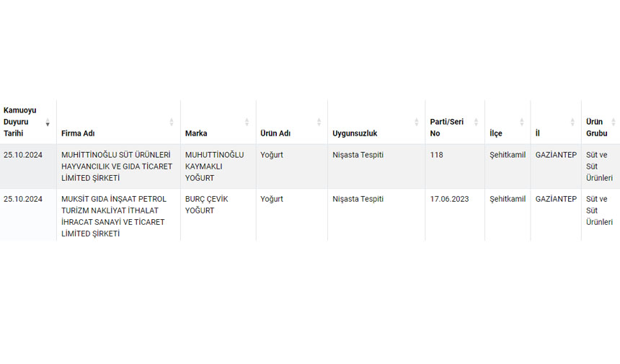Click first row's Nişasta Tespiti cell
This screenshot has height=364, width=620.
tap(358, 155)
